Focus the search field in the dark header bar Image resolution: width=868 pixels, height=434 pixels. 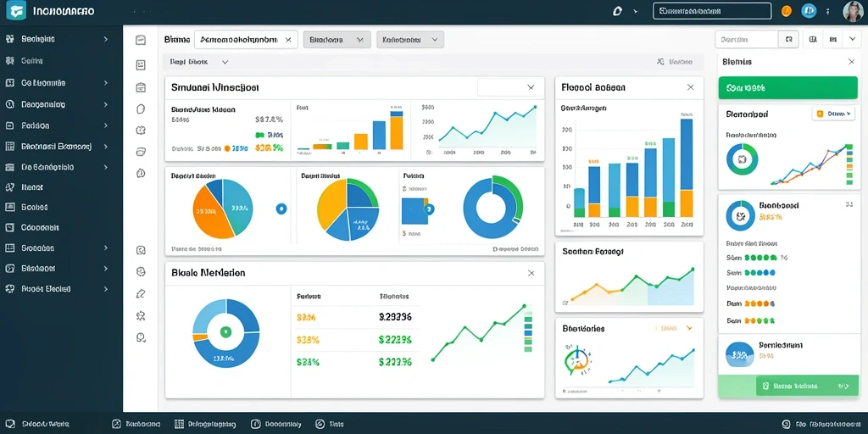[712, 11]
